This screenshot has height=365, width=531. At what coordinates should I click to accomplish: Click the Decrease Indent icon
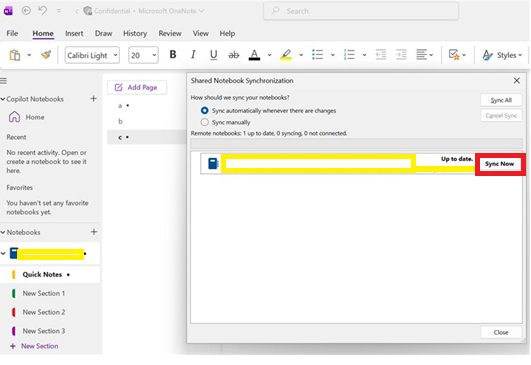coord(381,55)
